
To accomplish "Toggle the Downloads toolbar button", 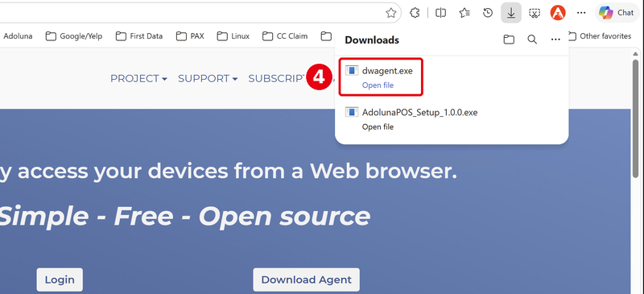I will [511, 13].
